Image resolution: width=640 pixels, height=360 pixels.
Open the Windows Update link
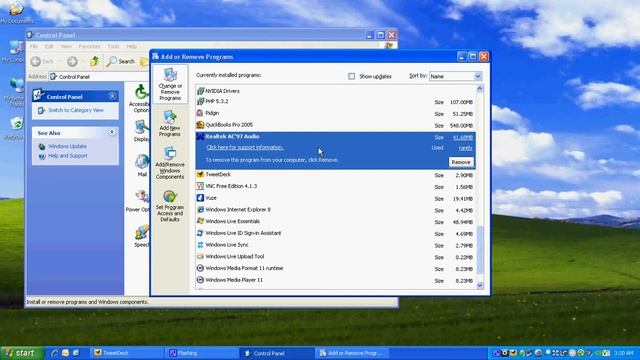click(x=67, y=146)
